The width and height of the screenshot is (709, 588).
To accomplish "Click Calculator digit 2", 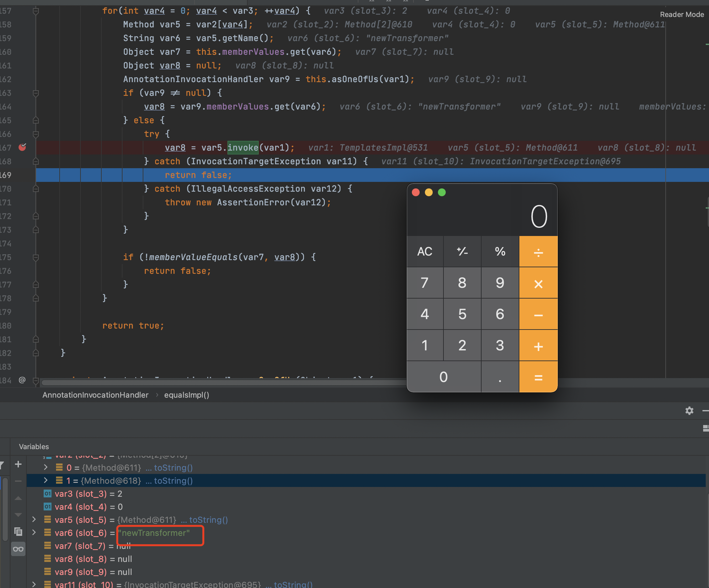I will [x=462, y=346].
